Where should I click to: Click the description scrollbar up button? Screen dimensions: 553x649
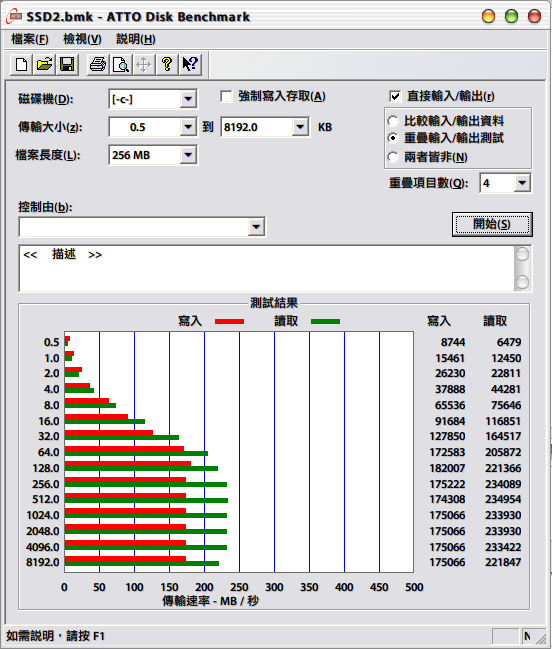522,254
